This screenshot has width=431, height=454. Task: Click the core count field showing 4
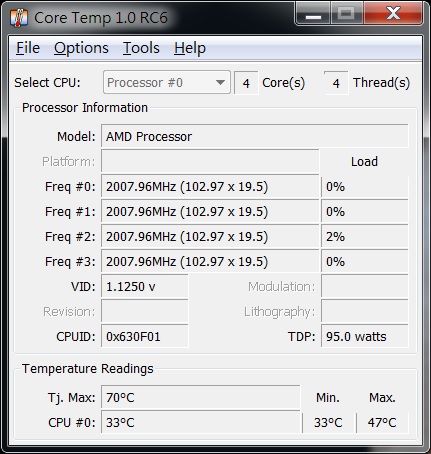click(x=246, y=83)
